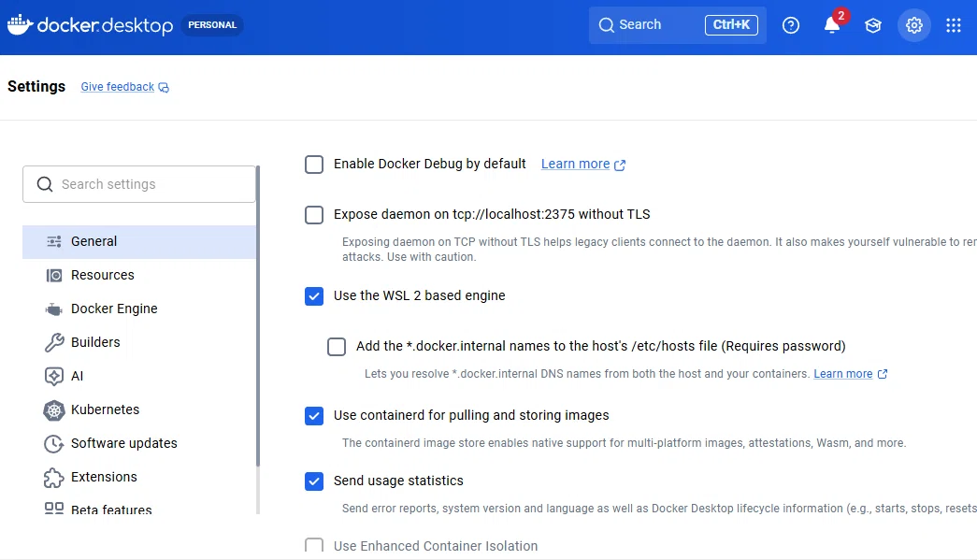Open the Learning center graduation cap icon
Image resolution: width=977 pixels, height=560 pixels.
[873, 25]
